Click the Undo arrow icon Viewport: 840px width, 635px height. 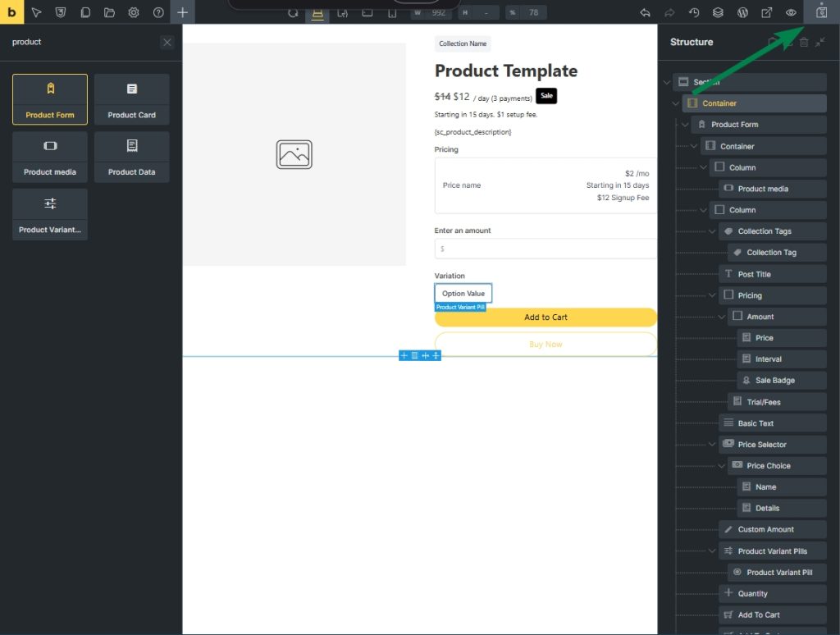coord(645,12)
